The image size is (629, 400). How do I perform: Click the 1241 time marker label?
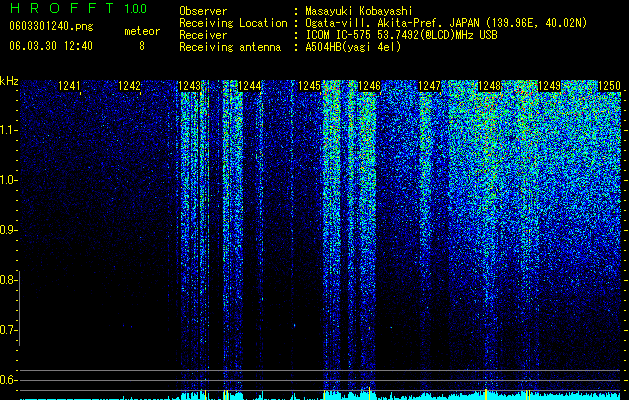pyautogui.click(x=69, y=86)
